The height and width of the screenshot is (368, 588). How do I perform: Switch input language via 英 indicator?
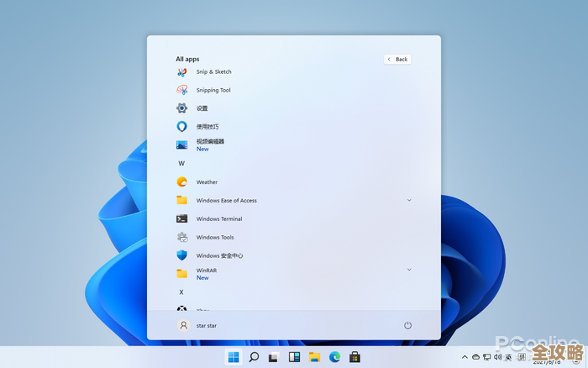click(x=508, y=357)
